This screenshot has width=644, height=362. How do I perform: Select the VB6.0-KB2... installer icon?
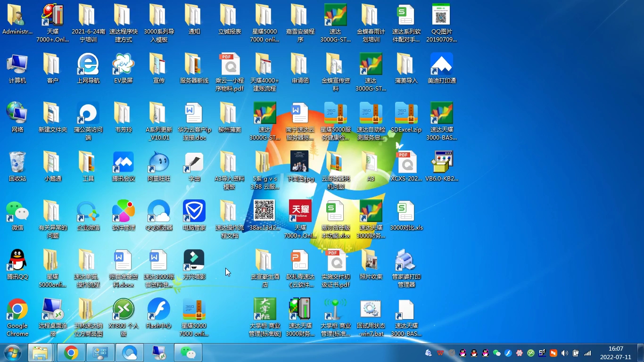[442, 167]
